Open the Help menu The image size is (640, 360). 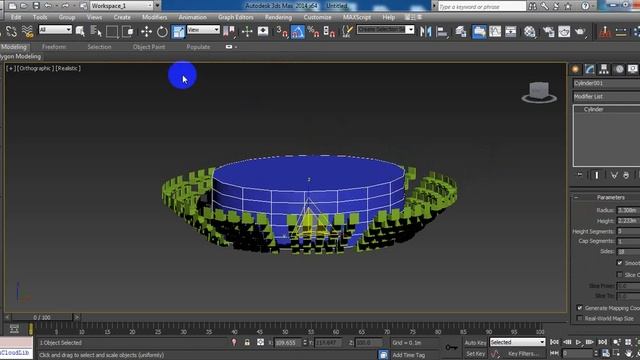(x=389, y=17)
